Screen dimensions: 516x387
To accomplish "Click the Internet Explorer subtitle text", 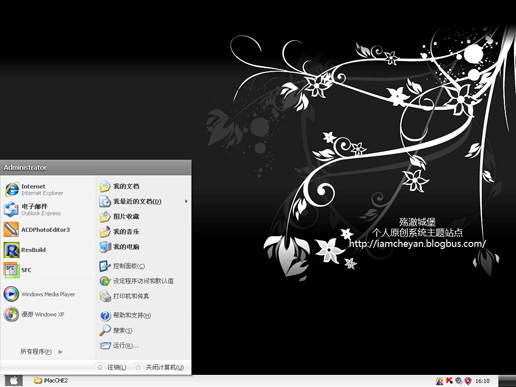I will click(x=42, y=193).
